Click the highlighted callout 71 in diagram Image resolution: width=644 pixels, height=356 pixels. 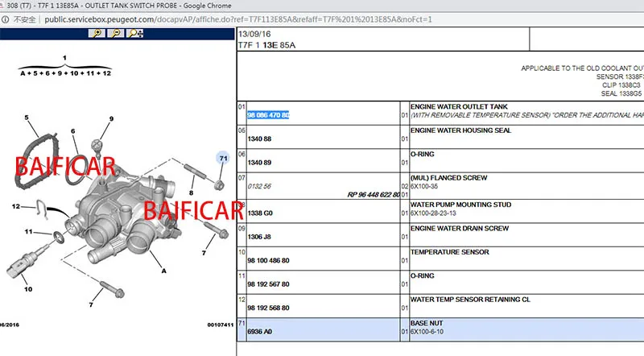(x=223, y=159)
